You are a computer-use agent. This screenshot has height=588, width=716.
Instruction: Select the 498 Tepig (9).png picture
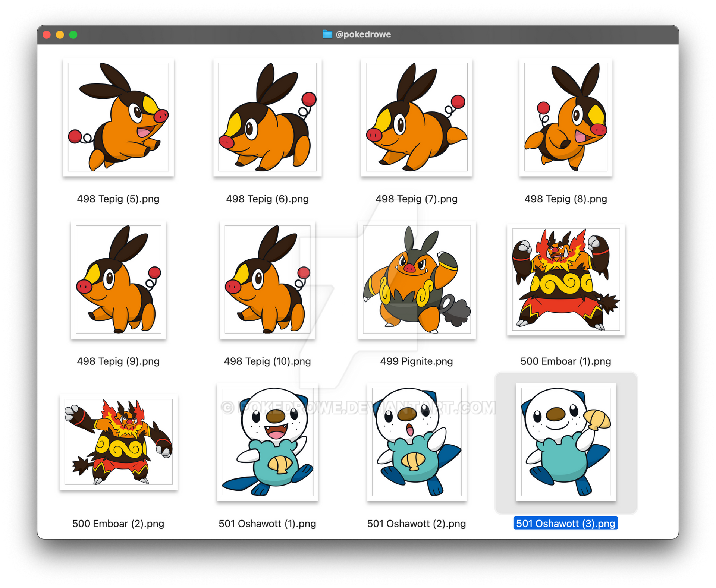pos(118,279)
